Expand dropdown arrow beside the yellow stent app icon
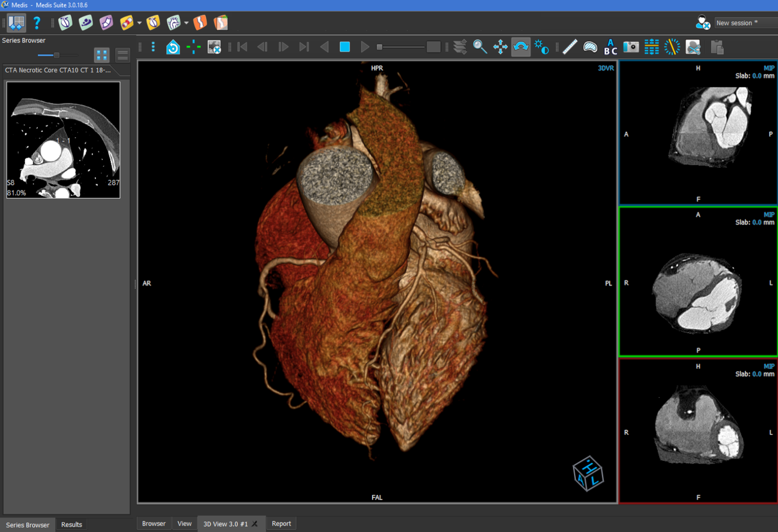The height and width of the screenshot is (532, 778). point(139,23)
